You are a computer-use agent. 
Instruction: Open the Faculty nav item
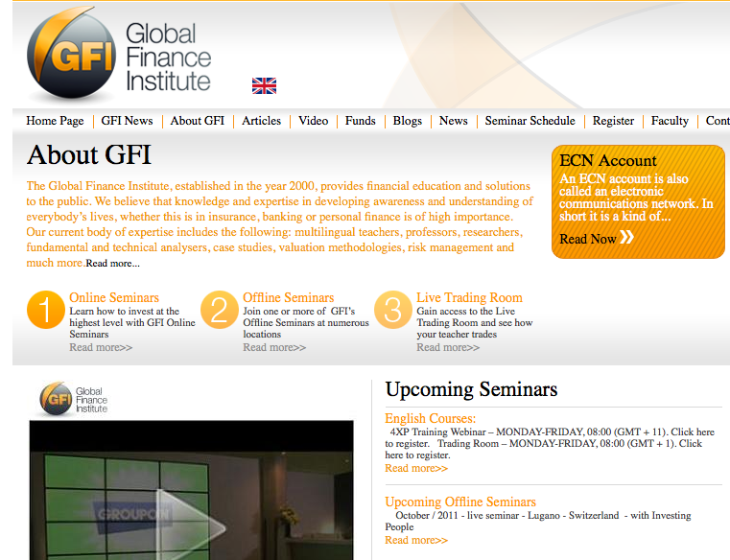670,121
